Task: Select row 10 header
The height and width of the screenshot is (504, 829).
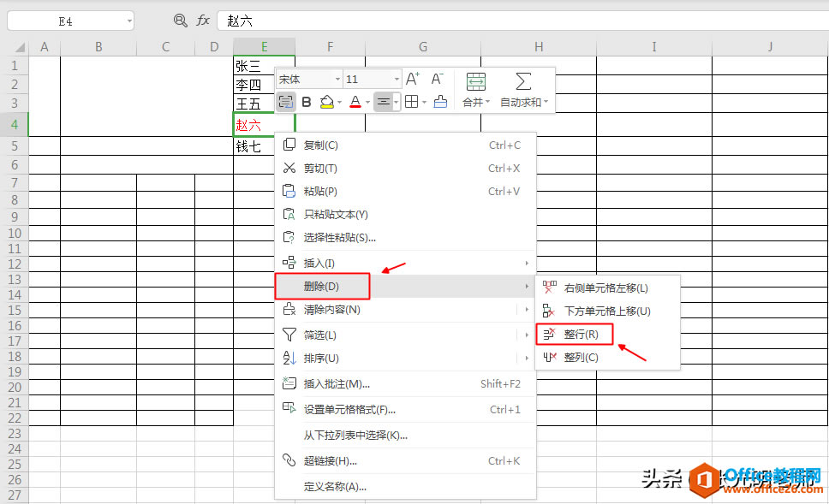Action: click(x=15, y=233)
